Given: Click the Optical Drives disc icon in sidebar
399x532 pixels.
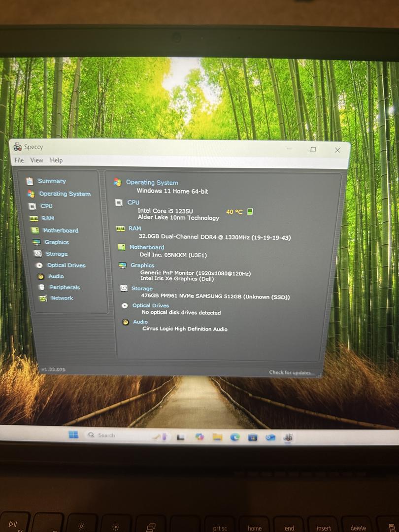Looking at the screenshot, I should coord(39,266).
